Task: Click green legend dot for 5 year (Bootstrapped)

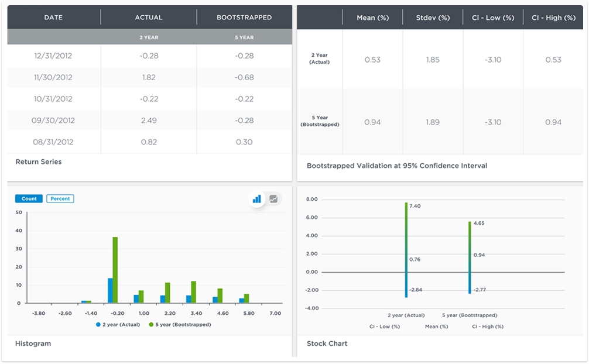Action: pyautogui.click(x=151, y=324)
